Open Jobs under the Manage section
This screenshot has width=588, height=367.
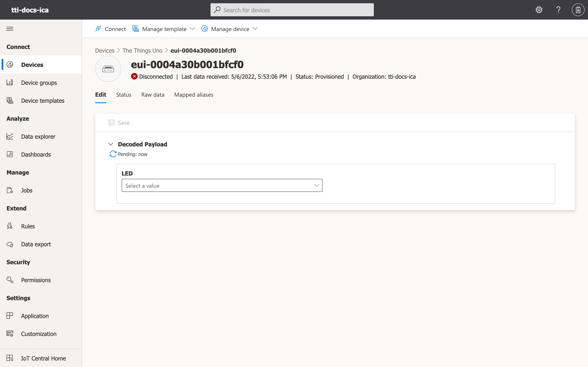point(27,190)
